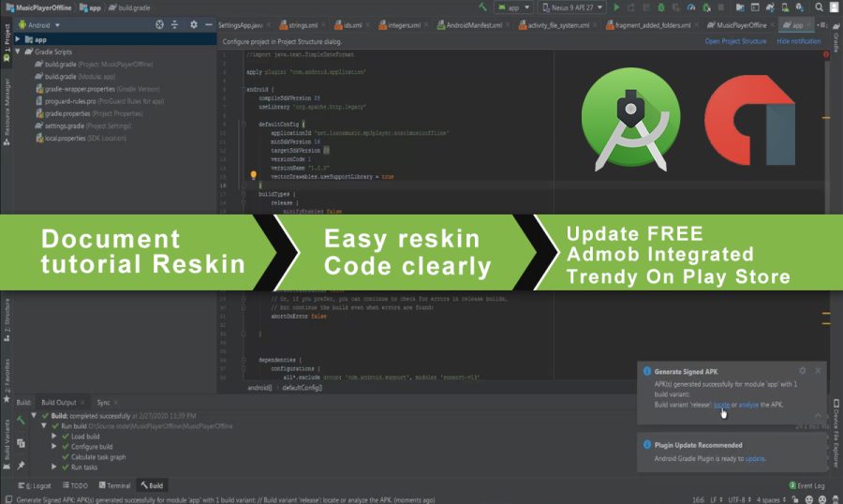843x504 pixels.
Task: Open the Logcat tool window tab
Action: click(35, 485)
